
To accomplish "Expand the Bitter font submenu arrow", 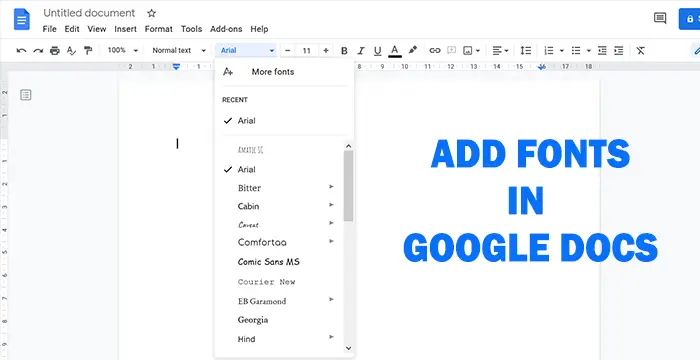I will [331, 187].
